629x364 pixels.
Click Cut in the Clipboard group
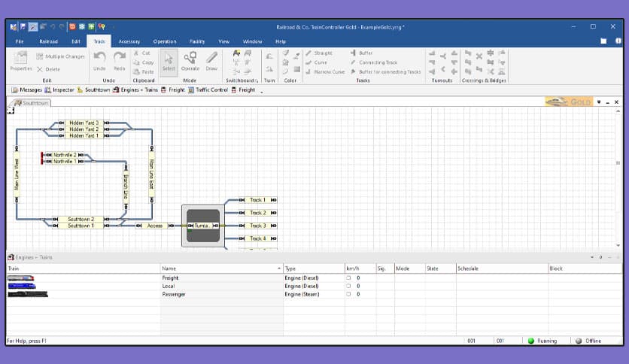click(142, 53)
